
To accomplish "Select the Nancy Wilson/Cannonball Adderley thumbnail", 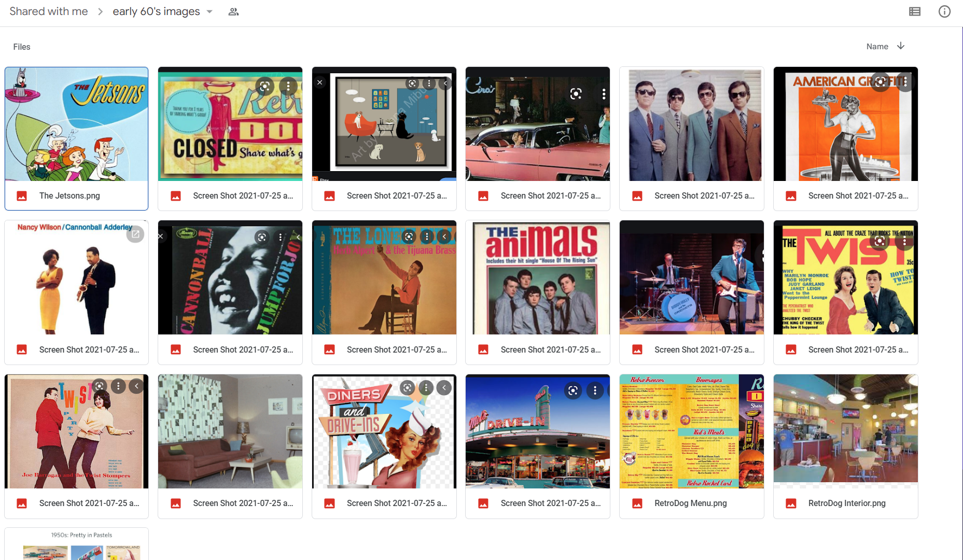I will [x=76, y=277].
